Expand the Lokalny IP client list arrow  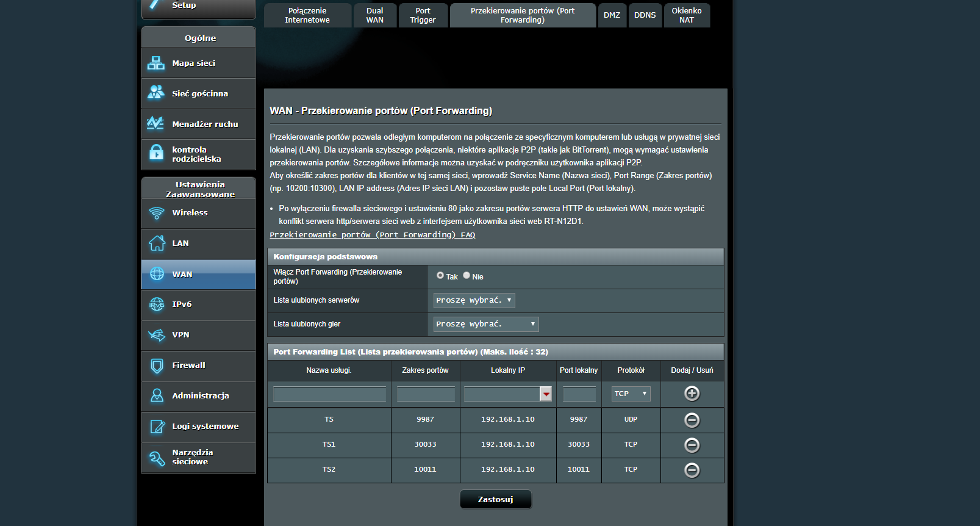point(546,394)
